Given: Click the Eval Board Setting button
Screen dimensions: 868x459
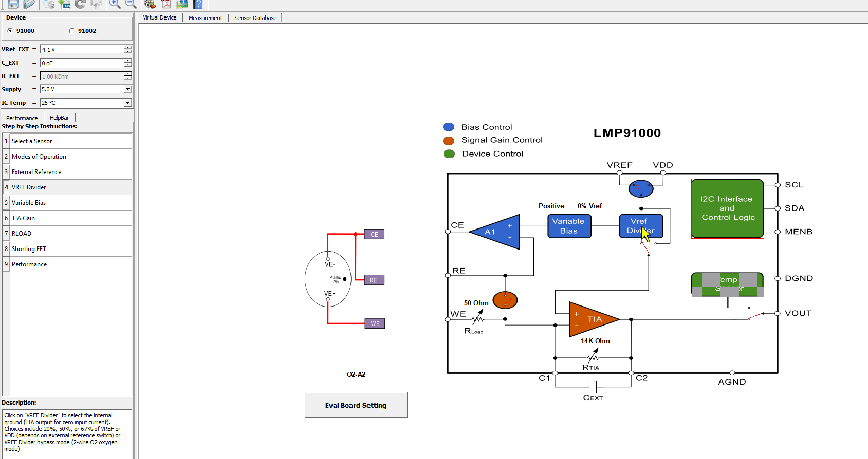Looking at the screenshot, I should tap(356, 405).
